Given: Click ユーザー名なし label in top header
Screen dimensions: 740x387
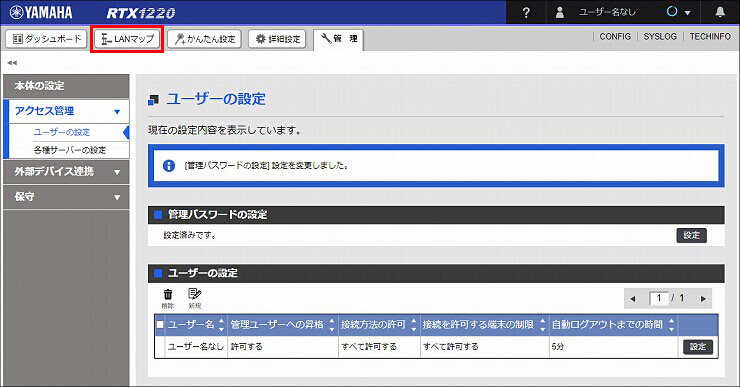Looking at the screenshot, I should click(607, 12).
